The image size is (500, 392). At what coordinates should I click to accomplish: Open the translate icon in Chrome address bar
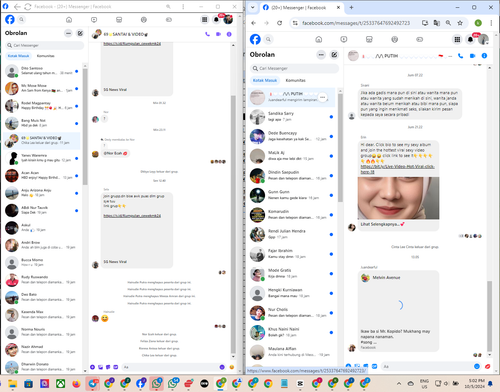click(x=436, y=23)
